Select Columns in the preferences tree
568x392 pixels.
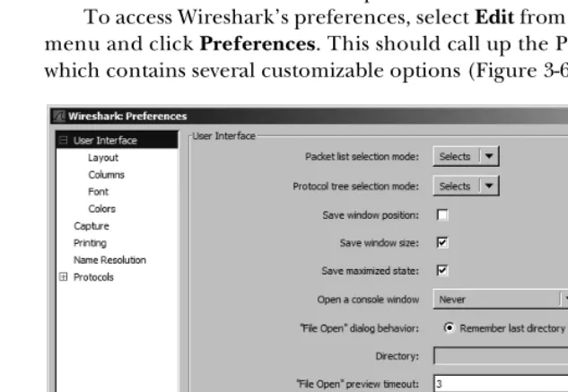[106, 175]
